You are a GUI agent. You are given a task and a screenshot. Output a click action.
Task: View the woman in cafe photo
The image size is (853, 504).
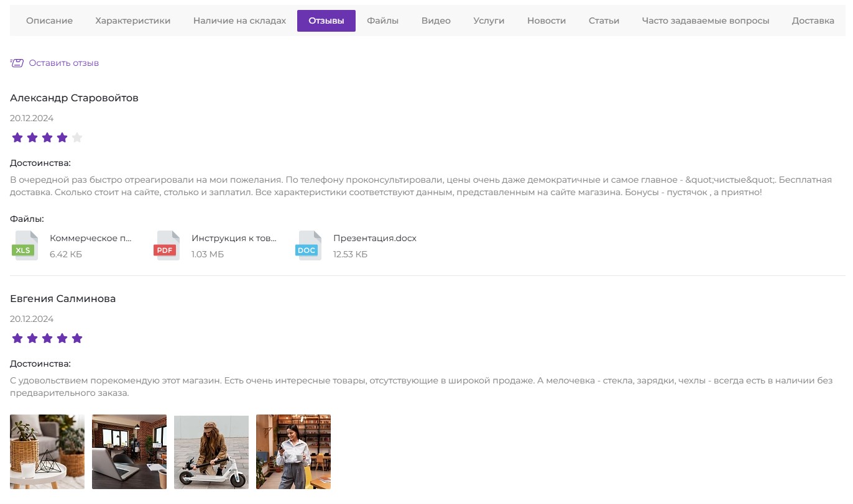tap(293, 452)
